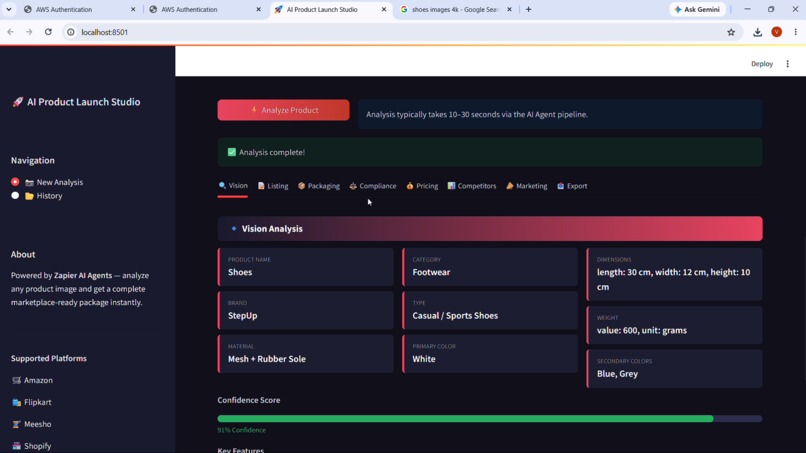
Task: Switch to the Export tab
Action: [x=572, y=186]
